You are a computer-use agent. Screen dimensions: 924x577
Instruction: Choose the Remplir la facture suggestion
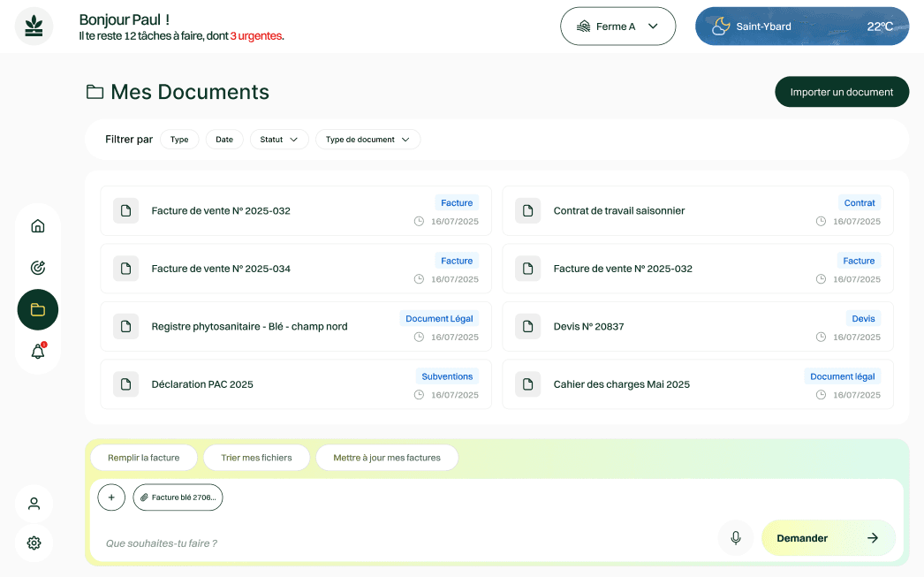(144, 458)
